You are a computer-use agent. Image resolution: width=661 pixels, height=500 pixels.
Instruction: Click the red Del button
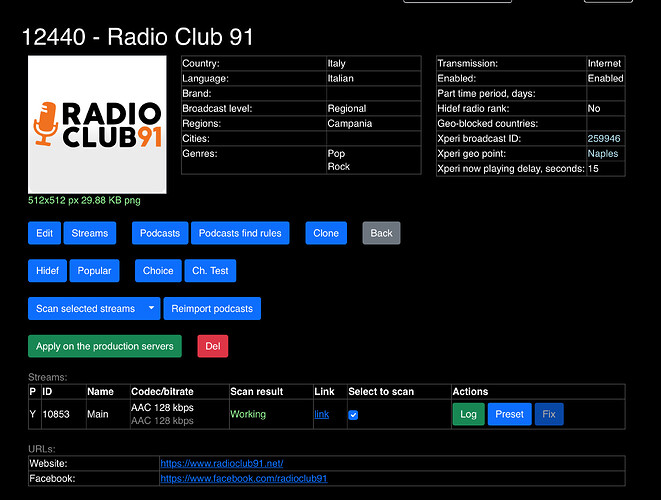pyautogui.click(x=212, y=346)
